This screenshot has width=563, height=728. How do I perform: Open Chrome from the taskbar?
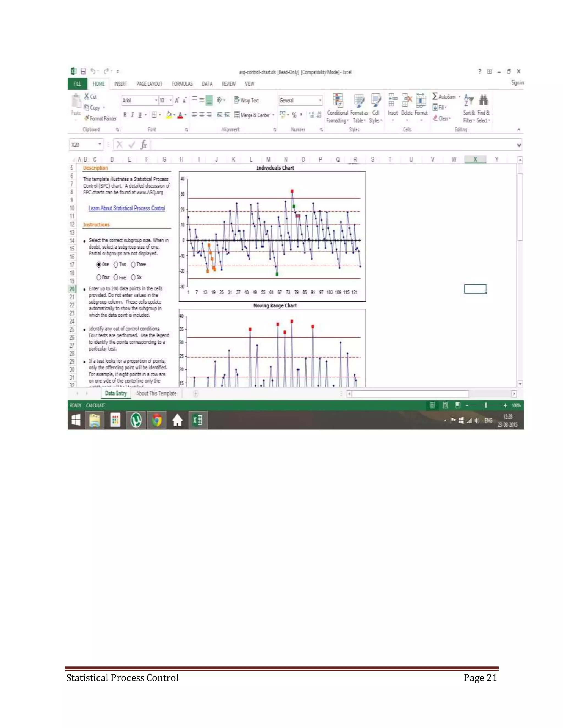click(x=157, y=420)
